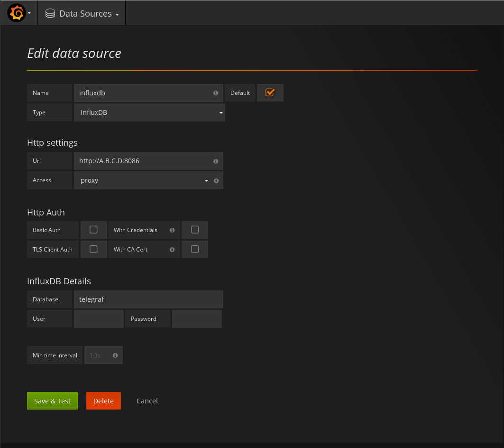Click the Cancel link

(x=147, y=401)
